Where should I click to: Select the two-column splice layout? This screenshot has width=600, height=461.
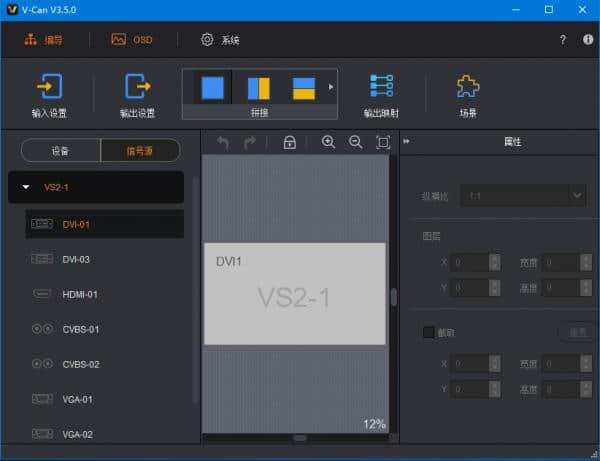tap(258, 88)
